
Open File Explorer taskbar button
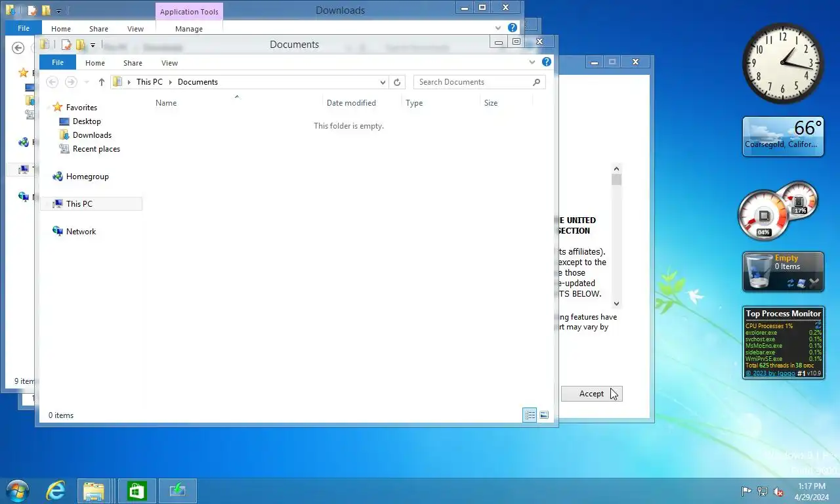(94, 491)
